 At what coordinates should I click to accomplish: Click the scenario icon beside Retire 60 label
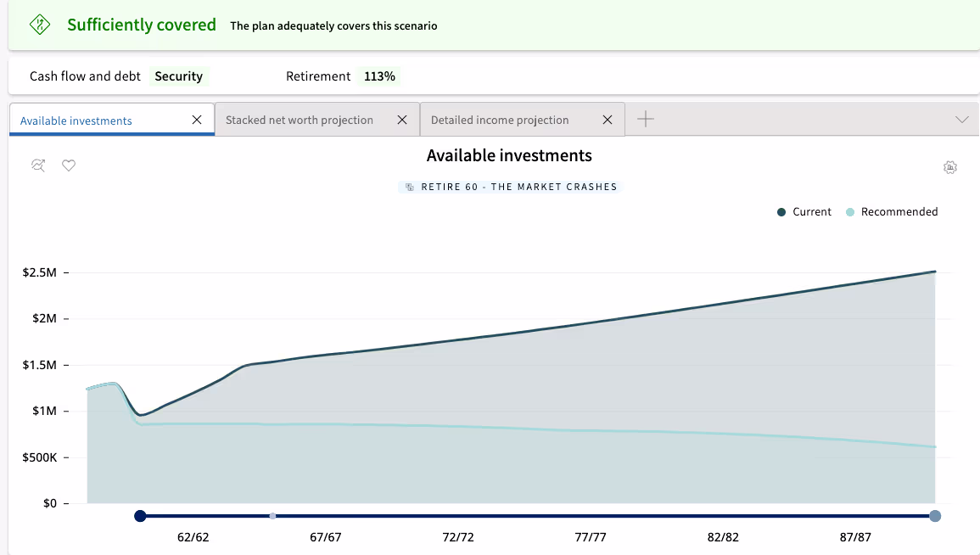coord(410,187)
